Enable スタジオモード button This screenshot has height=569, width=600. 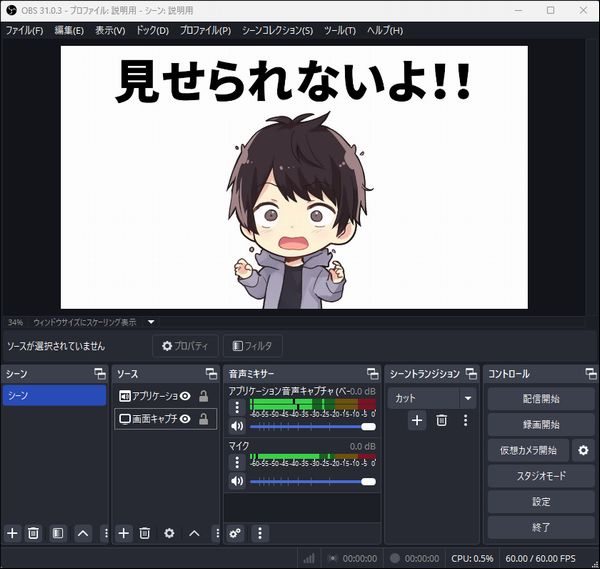[541, 476]
